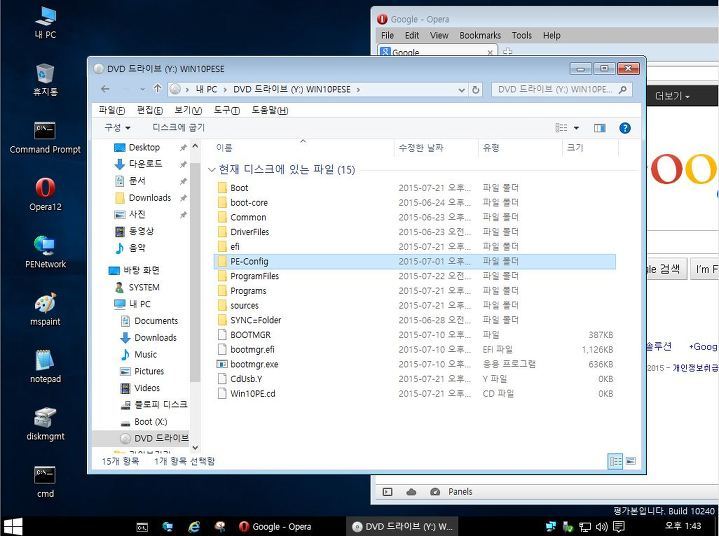The image size is (719, 536).
Task: Open the clock showing 오후 1:43
Action: (683, 526)
